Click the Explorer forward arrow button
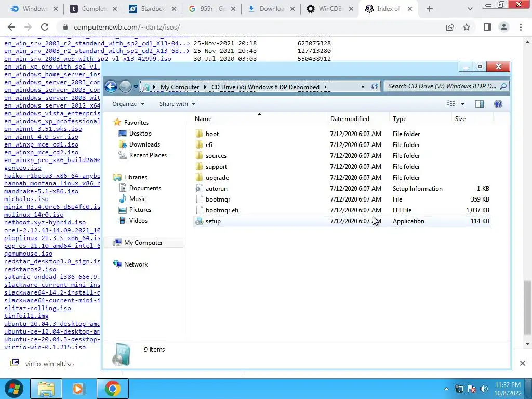This screenshot has width=532, height=399. click(x=125, y=87)
